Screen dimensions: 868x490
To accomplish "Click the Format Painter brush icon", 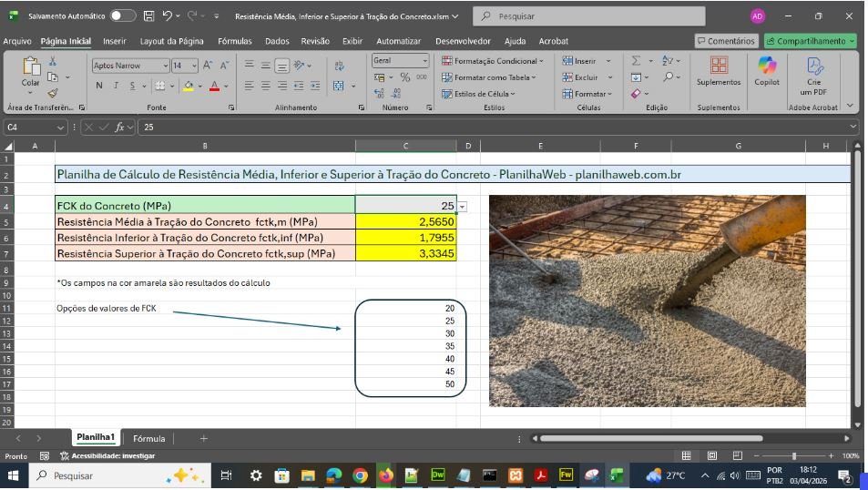I will (x=53, y=93).
